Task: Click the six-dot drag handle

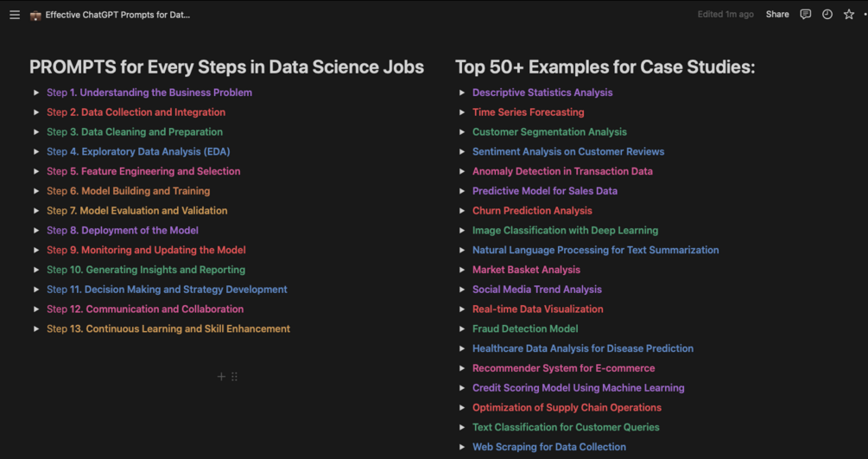Action: click(x=234, y=376)
